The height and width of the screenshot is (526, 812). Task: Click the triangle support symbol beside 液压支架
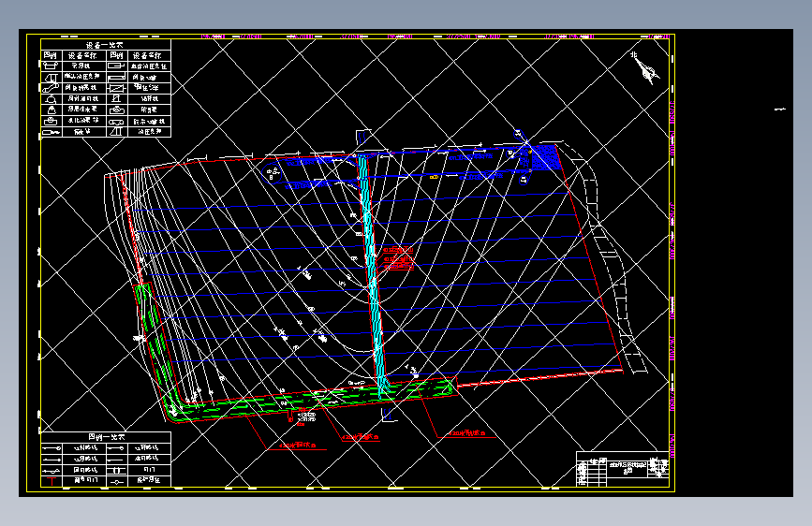[116, 131]
